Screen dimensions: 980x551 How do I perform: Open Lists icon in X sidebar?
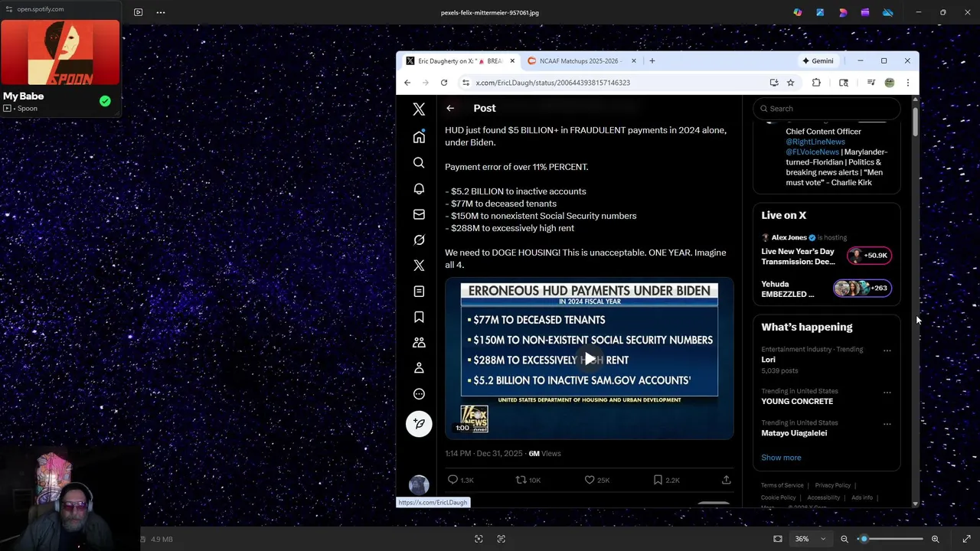(419, 292)
